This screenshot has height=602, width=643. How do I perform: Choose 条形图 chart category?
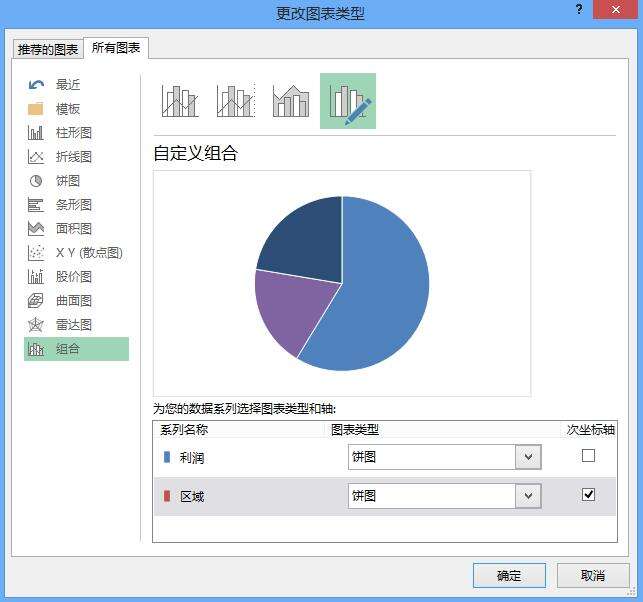(x=74, y=205)
